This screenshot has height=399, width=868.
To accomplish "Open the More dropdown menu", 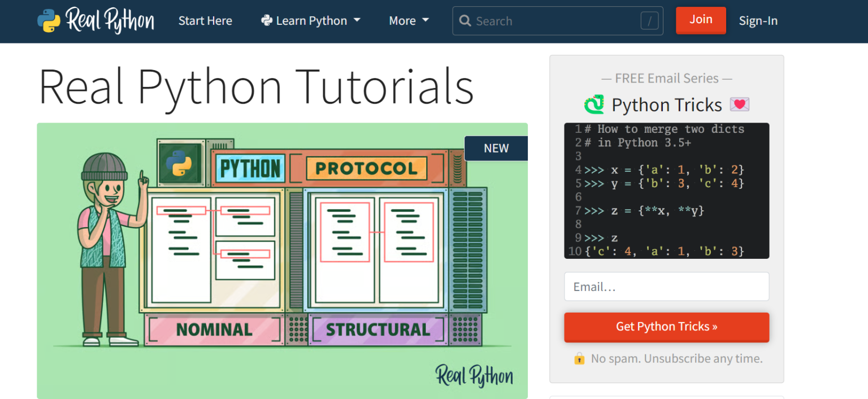I will click(x=409, y=21).
